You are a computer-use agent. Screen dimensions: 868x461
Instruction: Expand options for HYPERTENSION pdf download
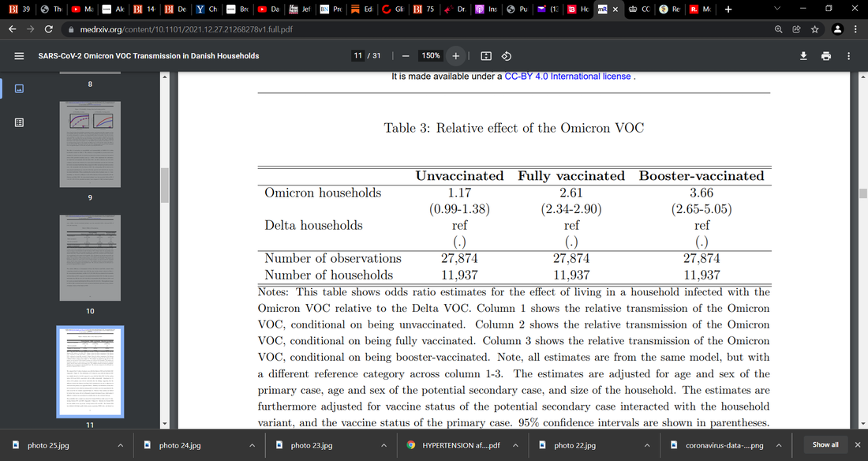[x=515, y=445]
